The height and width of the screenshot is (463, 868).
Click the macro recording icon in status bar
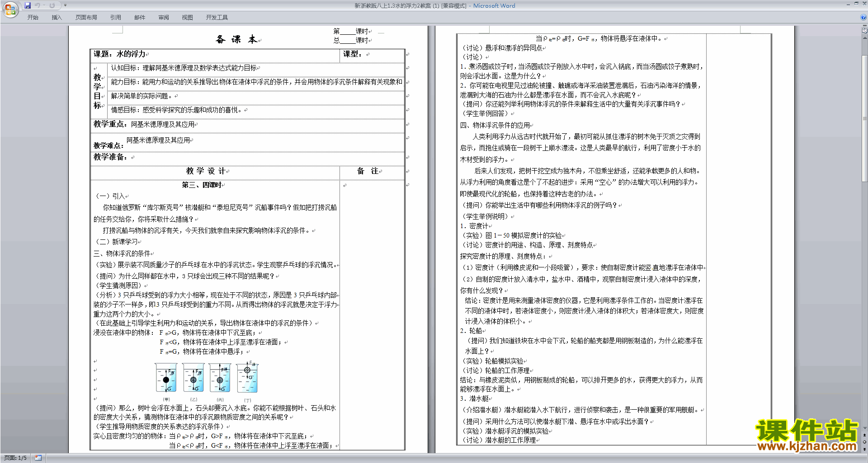coord(38,458)
